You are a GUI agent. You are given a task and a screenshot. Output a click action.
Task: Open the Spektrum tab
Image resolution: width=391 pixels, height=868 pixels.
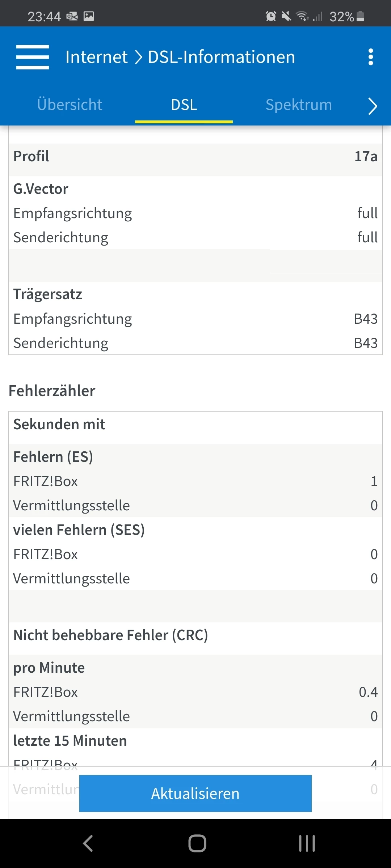point(299,105)
